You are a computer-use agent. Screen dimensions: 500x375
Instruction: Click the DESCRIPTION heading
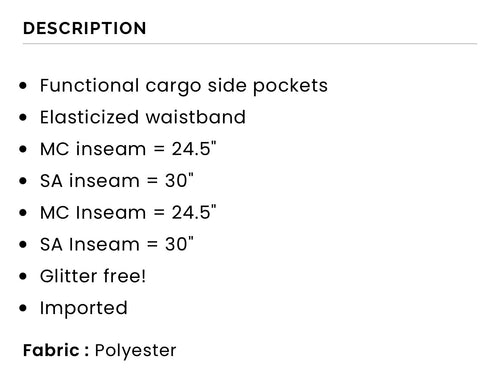click(x=85, y=28)
